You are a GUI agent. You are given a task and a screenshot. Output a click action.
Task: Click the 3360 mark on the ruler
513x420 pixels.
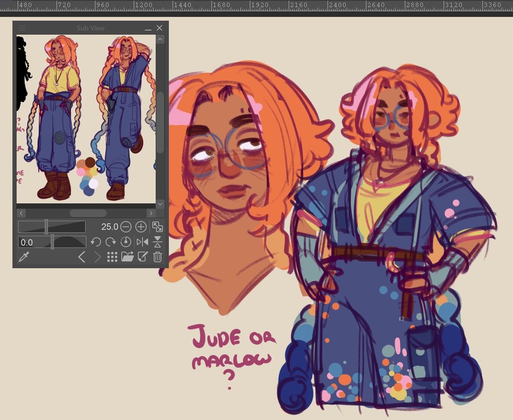click(x=492, y=5)
